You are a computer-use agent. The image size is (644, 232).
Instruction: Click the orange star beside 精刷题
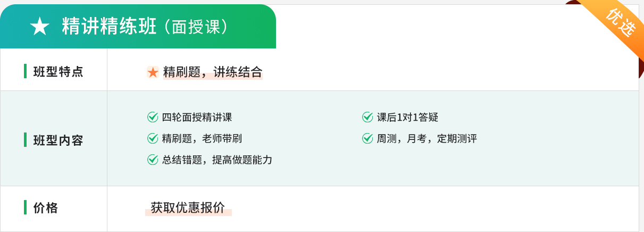click(153, 72)
